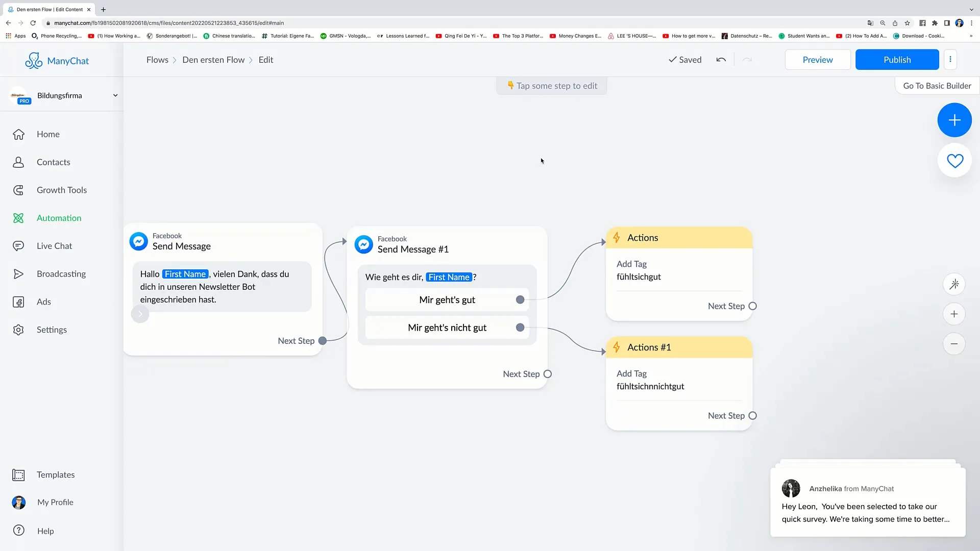
Task: Open the Help question mark icon
Action: [x=19, y=531]
